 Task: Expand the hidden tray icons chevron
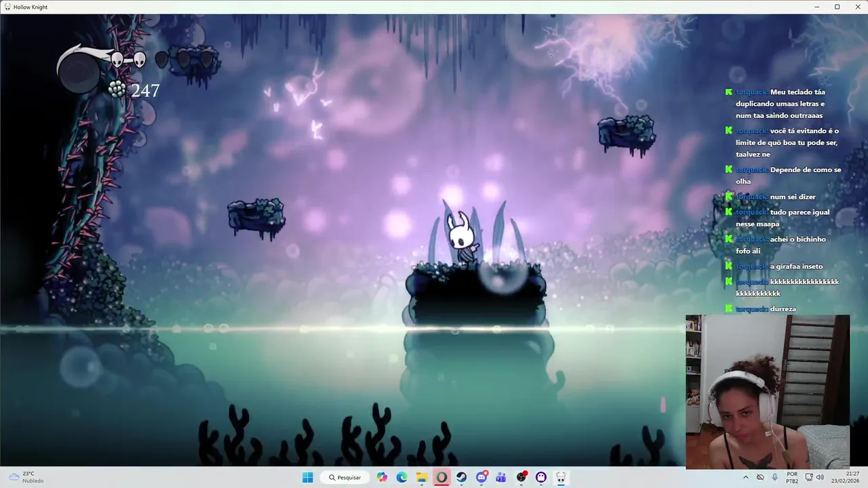pyautogui.click(x=746, y=477)
